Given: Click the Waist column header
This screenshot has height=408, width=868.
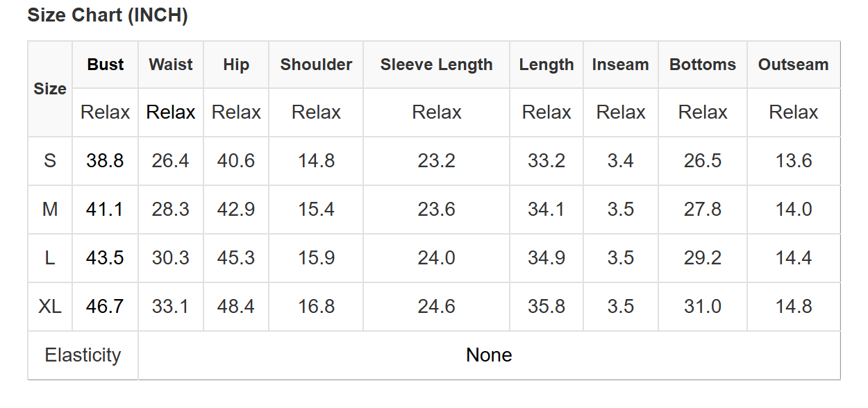Looking at the screenshot, I should click(x=171, y=65).
